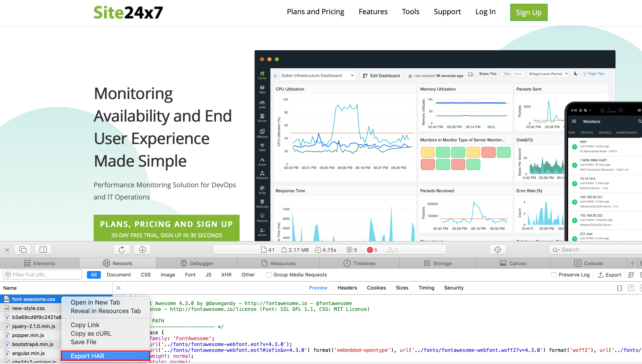
Task: Select new-style.css in the resource list
Action: (x=28, y=308)
